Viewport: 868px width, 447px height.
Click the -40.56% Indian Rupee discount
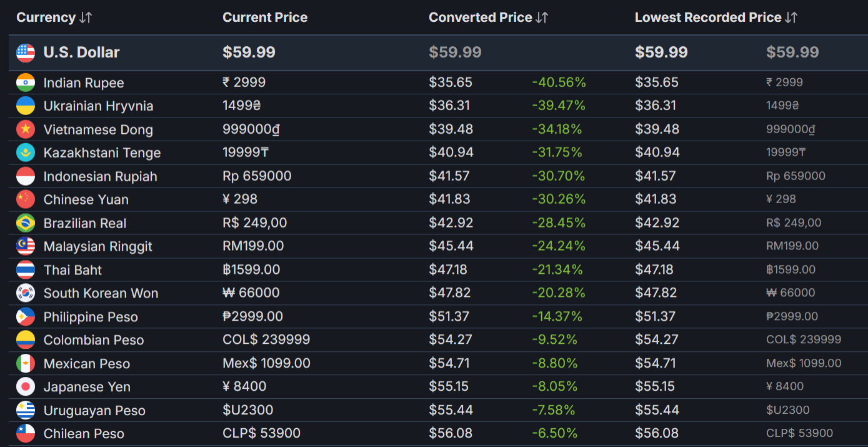tap(559, 83)
